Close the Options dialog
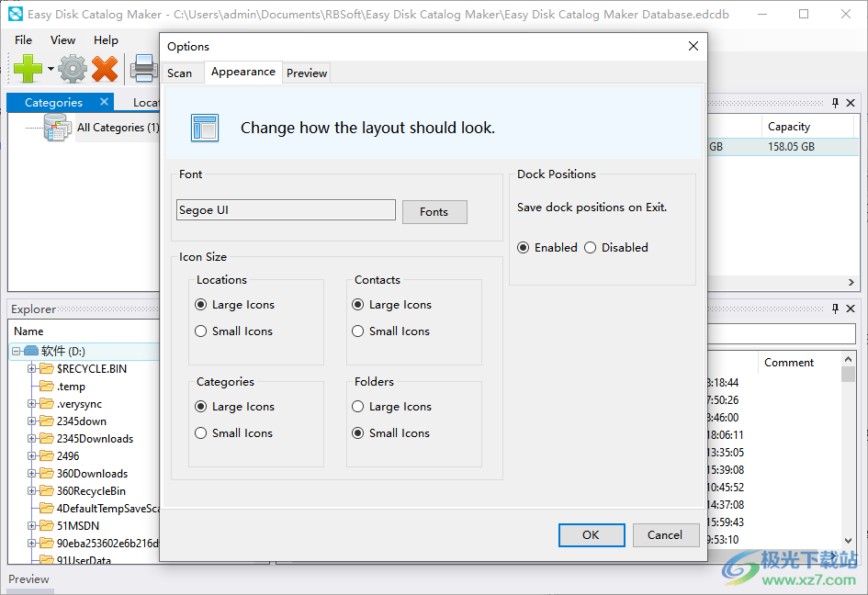The height and width of the screenshot is (595, 868). coord(693,46)
